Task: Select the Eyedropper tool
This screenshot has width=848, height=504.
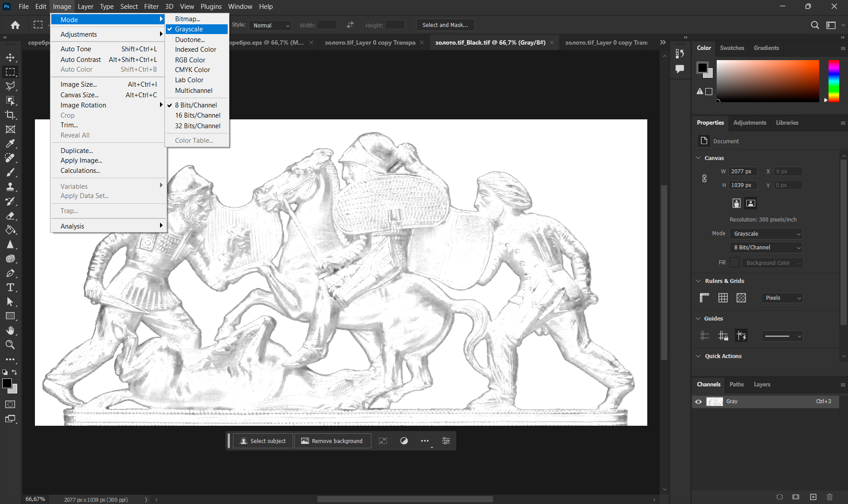Action: point(10,144)
